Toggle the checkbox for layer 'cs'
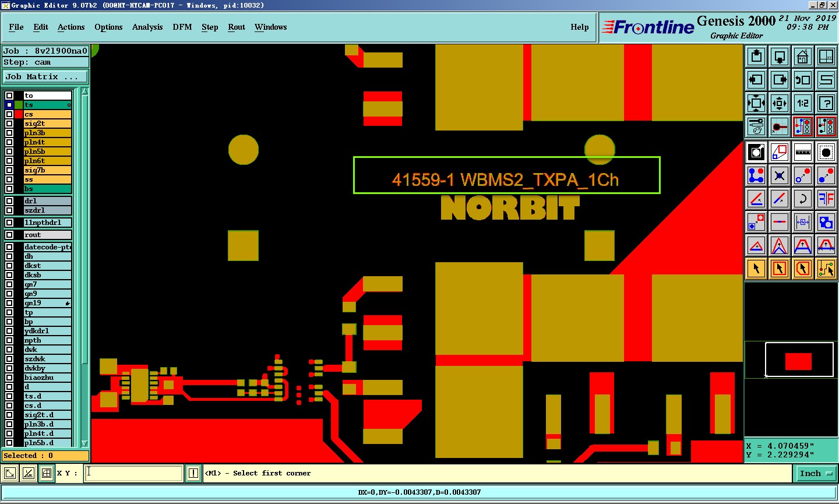Viewport: 839px width, 504px height. point(9,114)
